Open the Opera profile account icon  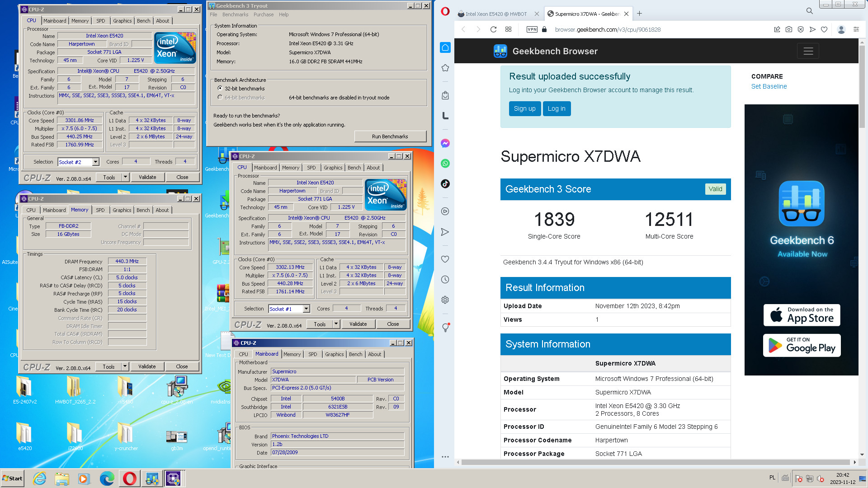coord(841,29)
